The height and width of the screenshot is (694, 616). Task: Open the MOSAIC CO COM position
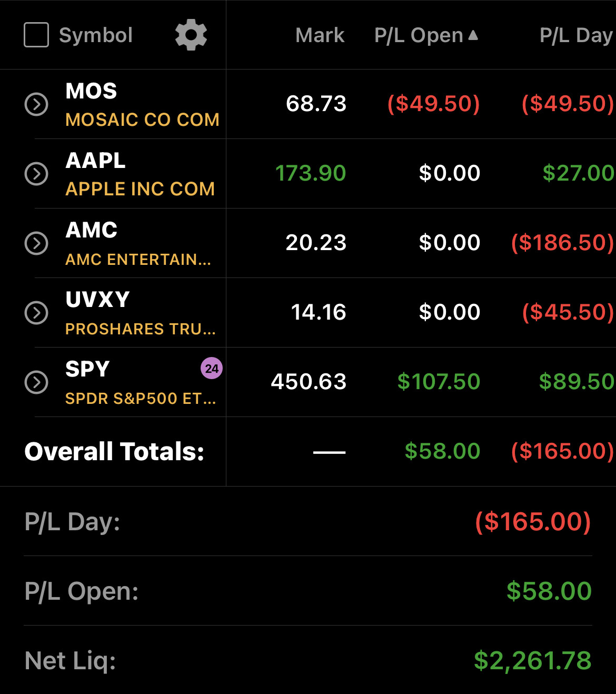tap(142, 120)
